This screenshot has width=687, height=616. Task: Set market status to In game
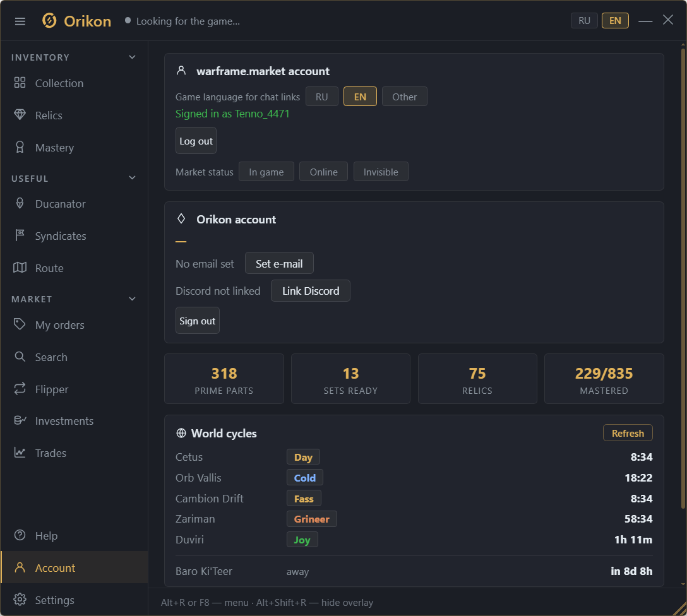click(x=266, y=172)
